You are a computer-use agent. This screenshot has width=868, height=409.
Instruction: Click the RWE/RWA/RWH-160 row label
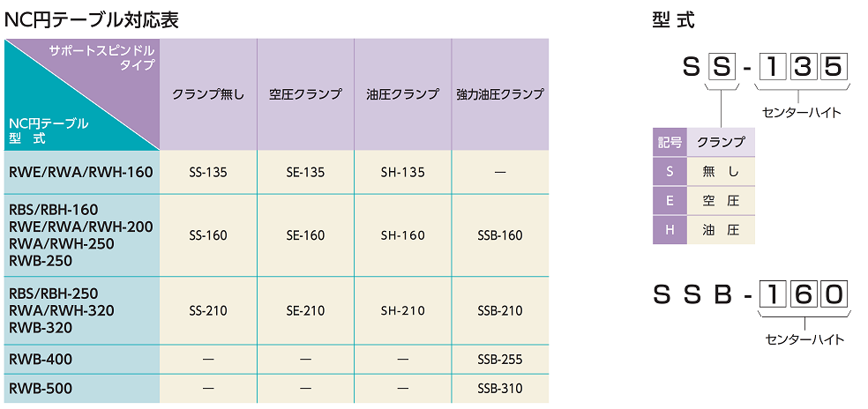[81, 172]
